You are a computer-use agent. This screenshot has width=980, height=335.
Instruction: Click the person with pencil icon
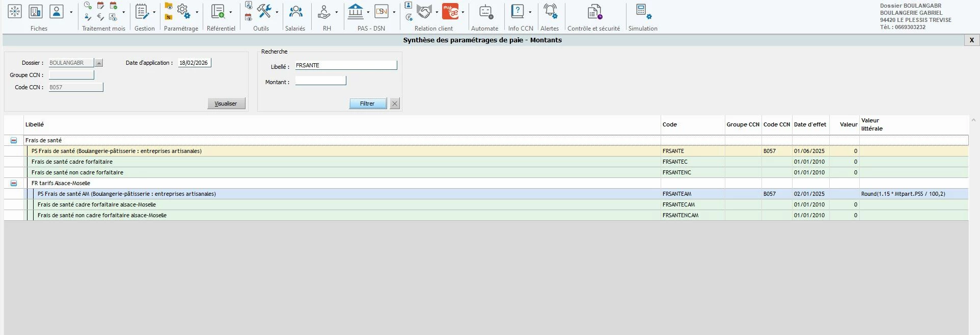point(88,17)
